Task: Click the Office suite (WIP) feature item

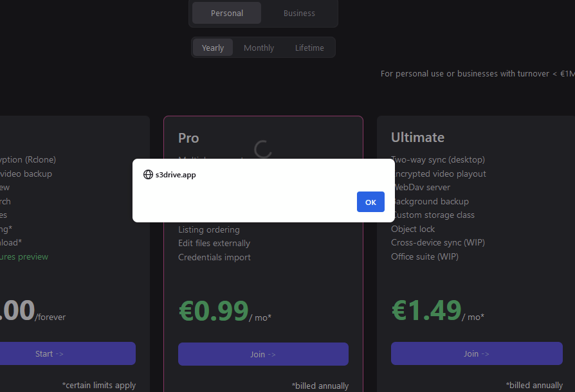Action: [x=424, y=256]
